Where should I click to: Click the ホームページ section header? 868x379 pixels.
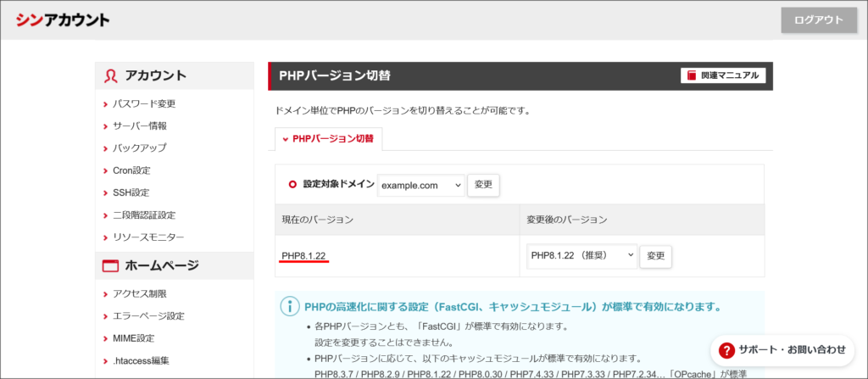tap(175, 266)
